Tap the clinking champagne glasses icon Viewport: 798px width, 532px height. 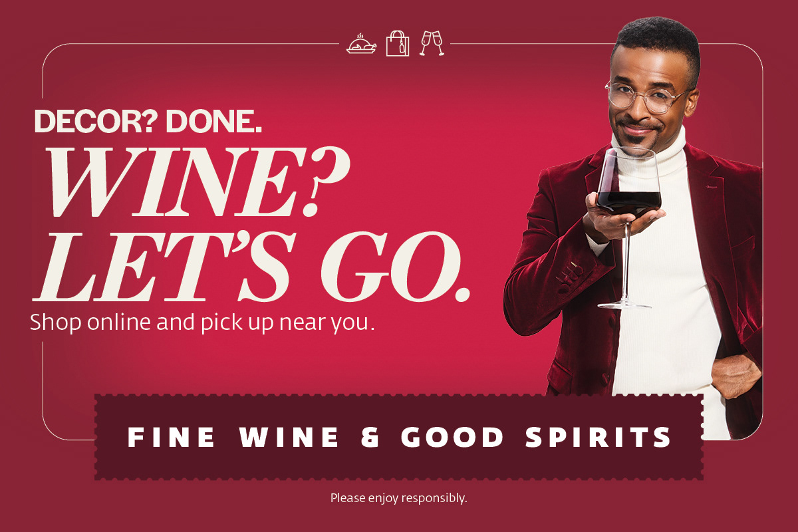click(x=432, y=43)
